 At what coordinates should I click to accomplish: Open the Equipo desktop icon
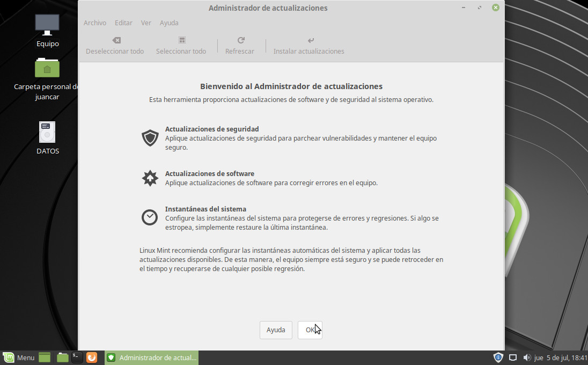point(47,25)
